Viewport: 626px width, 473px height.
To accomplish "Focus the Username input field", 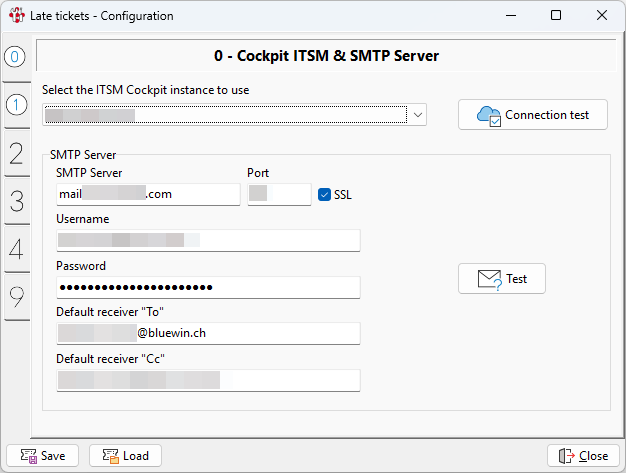I will coord(207,240).
